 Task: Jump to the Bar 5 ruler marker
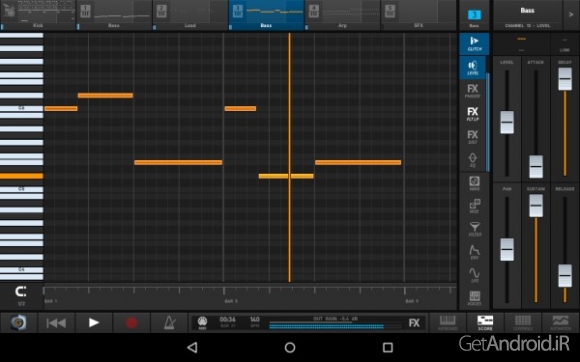pyautogui.click(x=231, y=301)
